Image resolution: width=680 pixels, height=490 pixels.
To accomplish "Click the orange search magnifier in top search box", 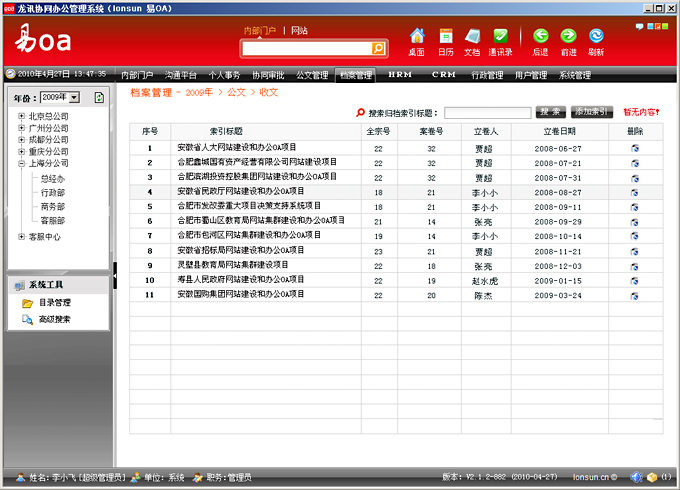I will pos(378,49).
